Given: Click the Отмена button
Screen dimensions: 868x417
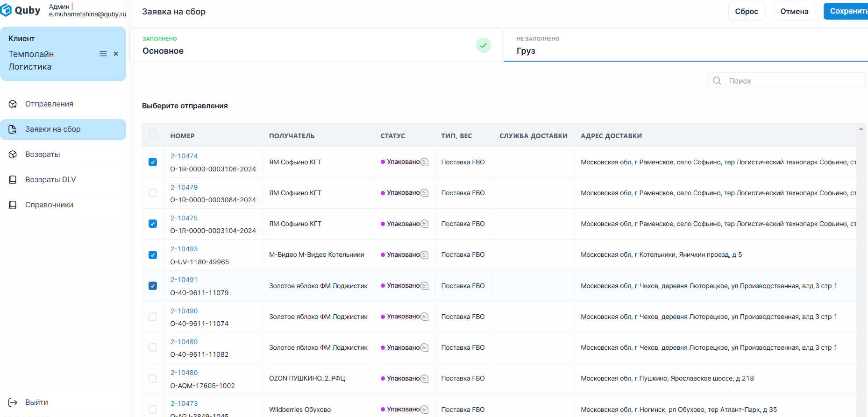Looking at the screenshot, I should pyautogui.click(x=794, y=12).
